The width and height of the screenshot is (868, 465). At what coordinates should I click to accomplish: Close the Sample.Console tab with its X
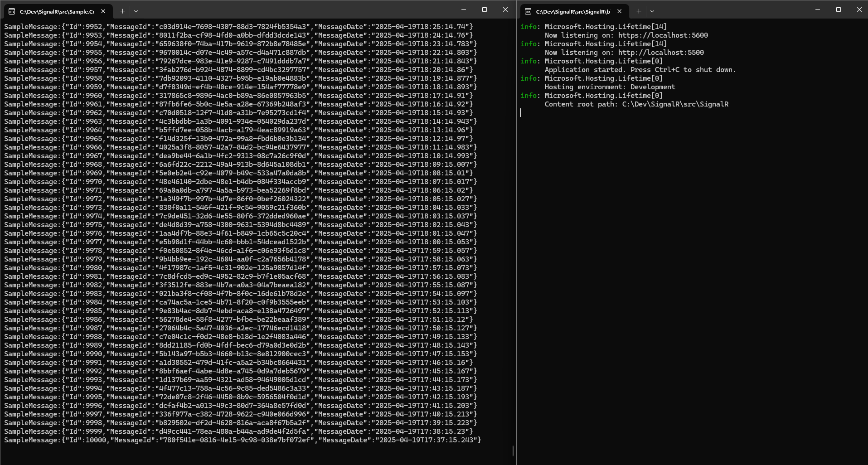[x=103, y=11]
